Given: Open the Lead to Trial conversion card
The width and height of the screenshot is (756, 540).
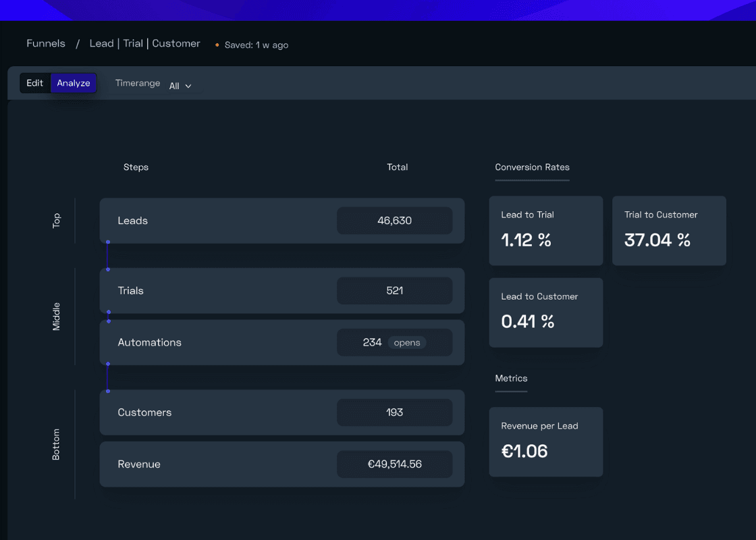Looking at the screenshot, I should tap(545, 230).
